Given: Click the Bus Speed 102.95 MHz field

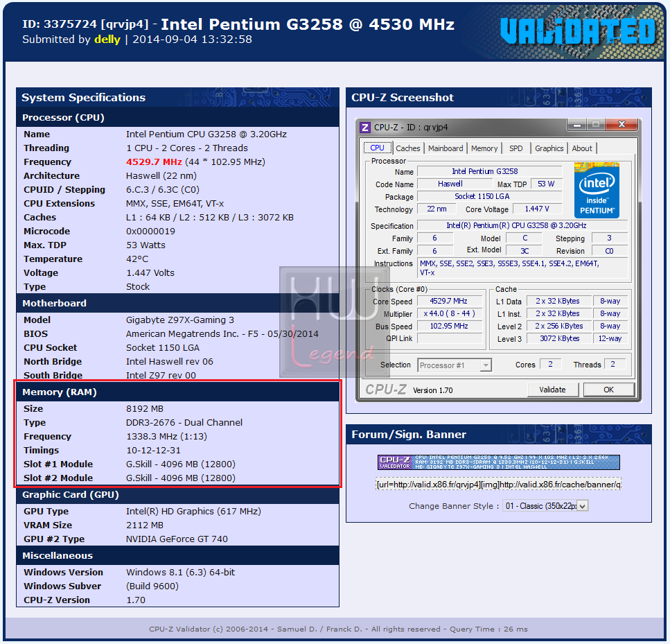Looking at the screenshot, I should (x=449, y=326).
